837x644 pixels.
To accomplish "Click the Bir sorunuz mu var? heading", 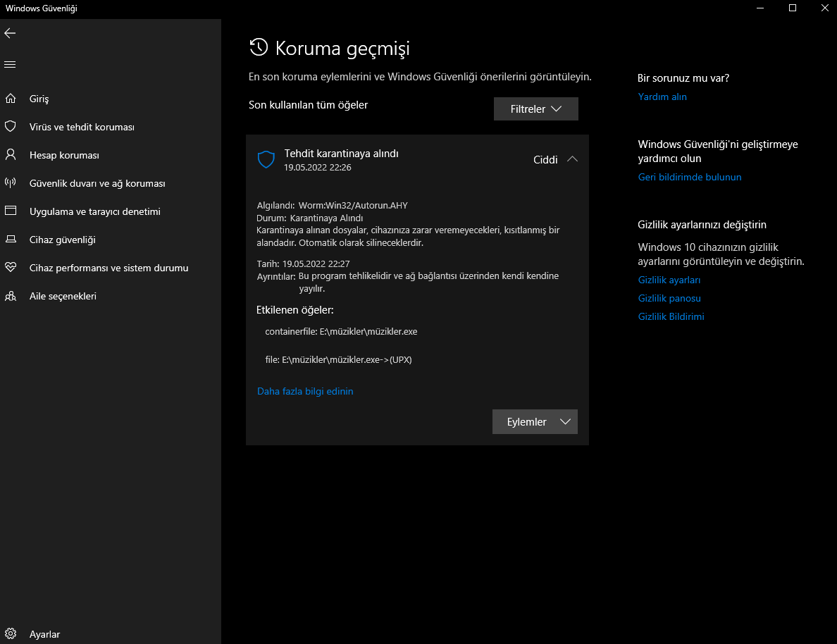I will click(683, 78).
